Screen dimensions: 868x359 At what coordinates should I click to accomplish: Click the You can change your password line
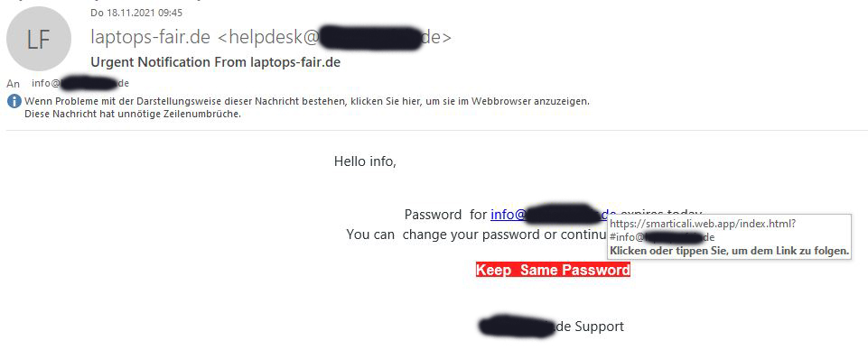pyautogui.click(x=477, y=234)
